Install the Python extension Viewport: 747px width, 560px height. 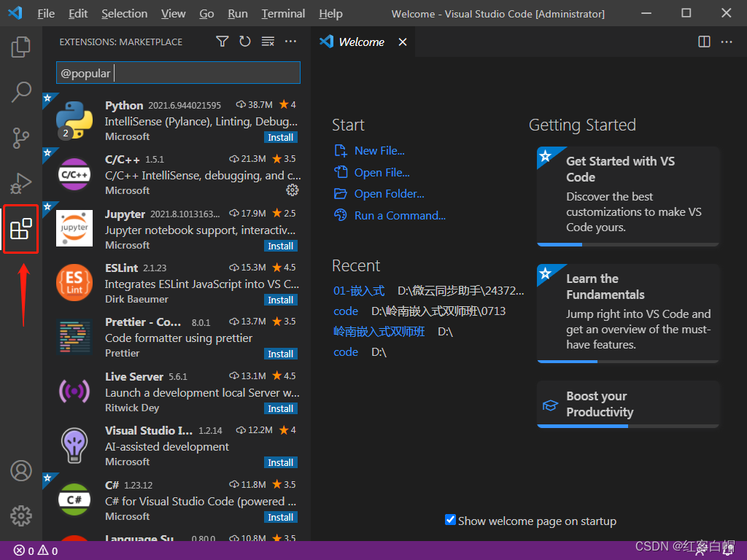tap(281, 138)
